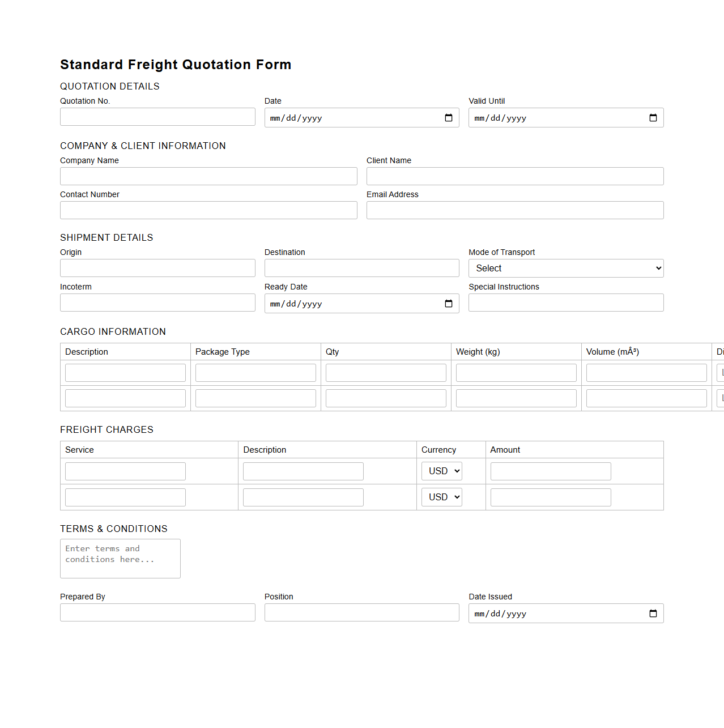
Task: Select the Prepared By field
Action: 157,612
